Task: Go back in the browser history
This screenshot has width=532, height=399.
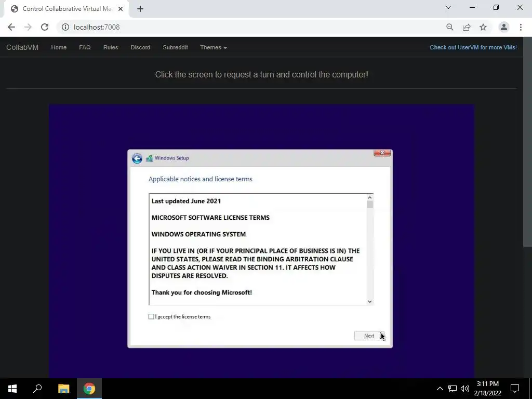Action: click(11, 27)
